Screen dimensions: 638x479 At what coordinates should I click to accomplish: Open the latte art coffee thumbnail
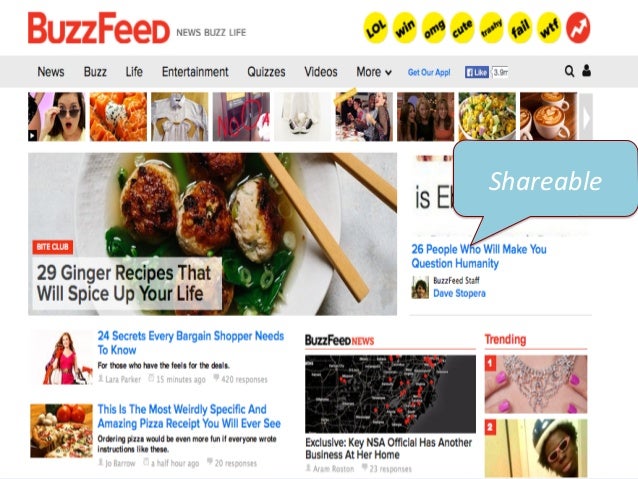548,117
